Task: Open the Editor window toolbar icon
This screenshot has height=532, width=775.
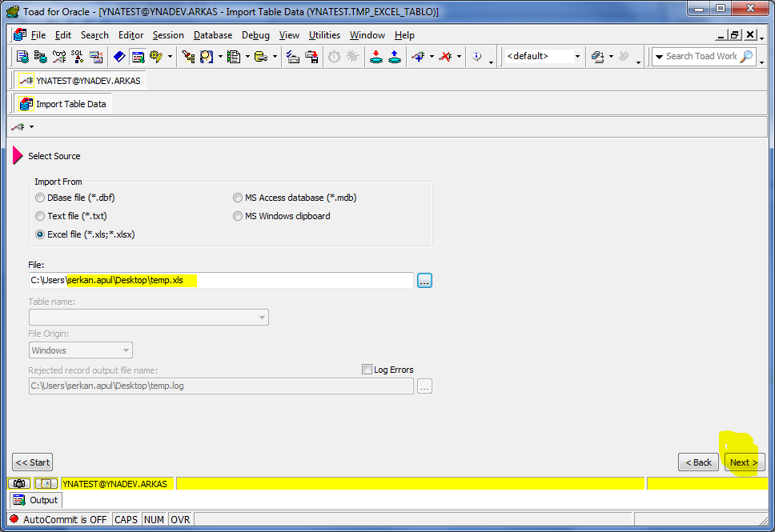Action: click(22, 57)
